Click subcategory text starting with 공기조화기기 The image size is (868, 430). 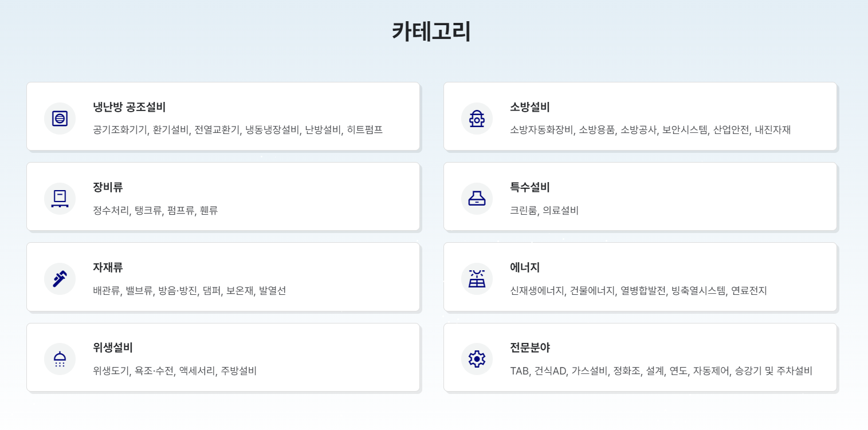tap(238, 130)
